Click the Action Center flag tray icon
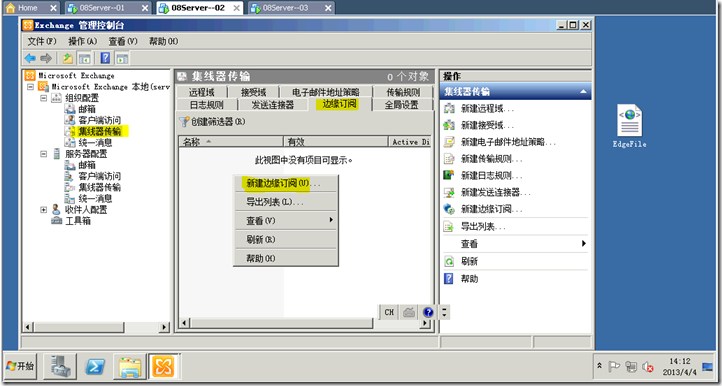This screenshot has width=722, height=386. (614, 367)
